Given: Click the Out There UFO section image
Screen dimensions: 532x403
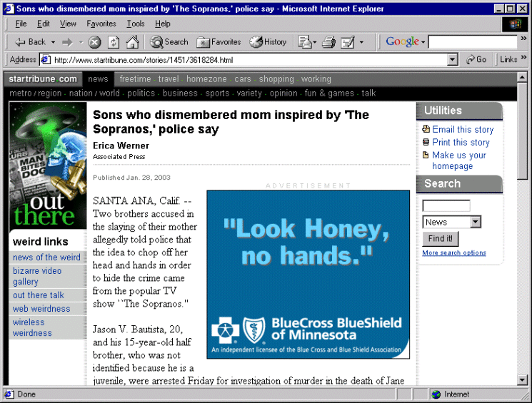Looking at the screenshot, I should 48,165.
